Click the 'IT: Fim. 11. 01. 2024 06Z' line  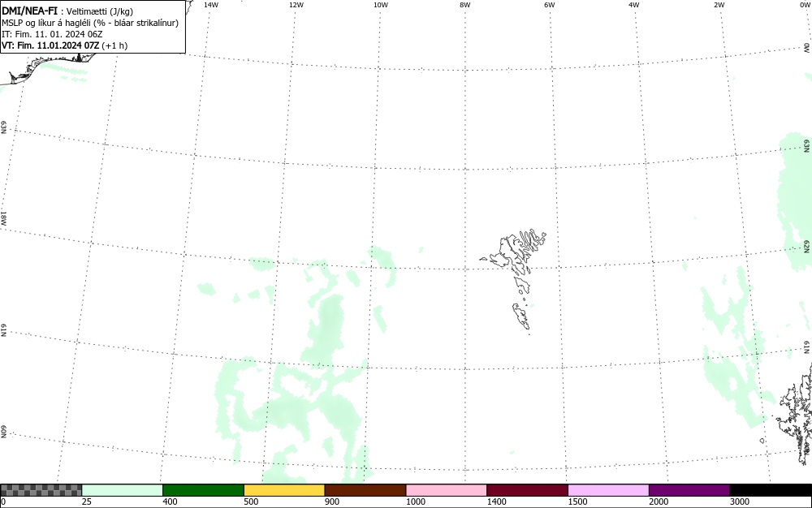[x=52, y=34]
